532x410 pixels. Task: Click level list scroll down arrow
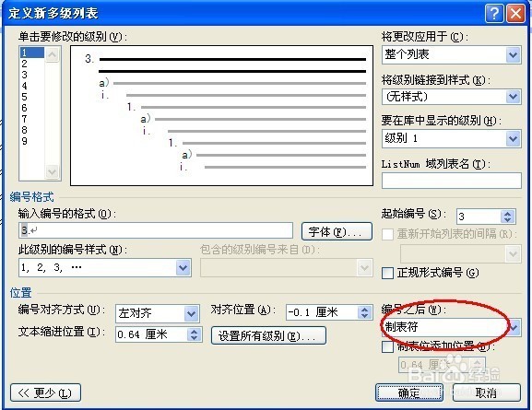click(x=52, y=172)
